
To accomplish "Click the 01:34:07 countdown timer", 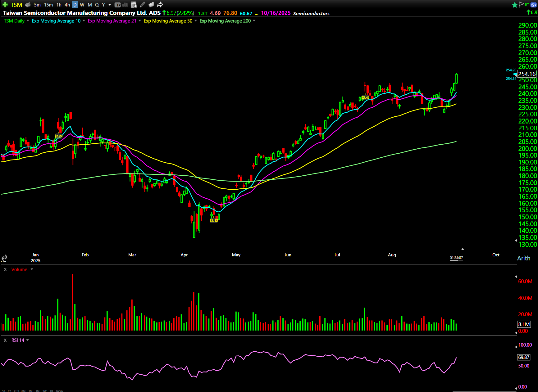I will coord(456,258).
